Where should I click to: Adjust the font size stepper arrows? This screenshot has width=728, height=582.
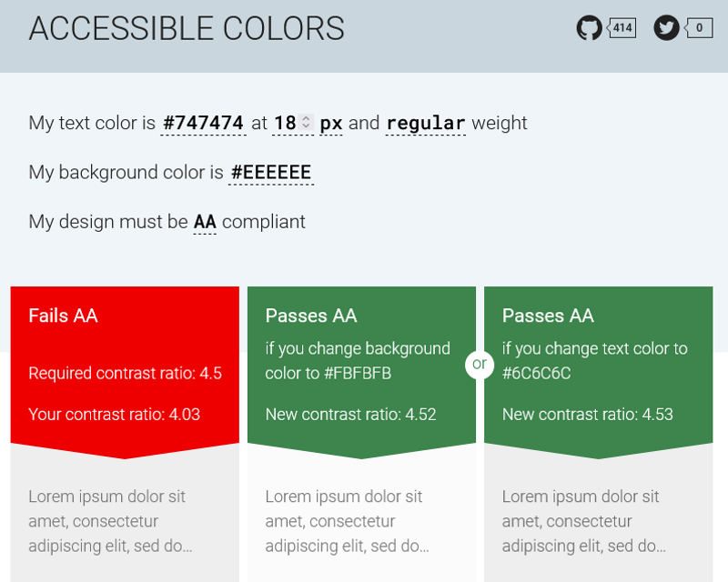tap(307, 122)
